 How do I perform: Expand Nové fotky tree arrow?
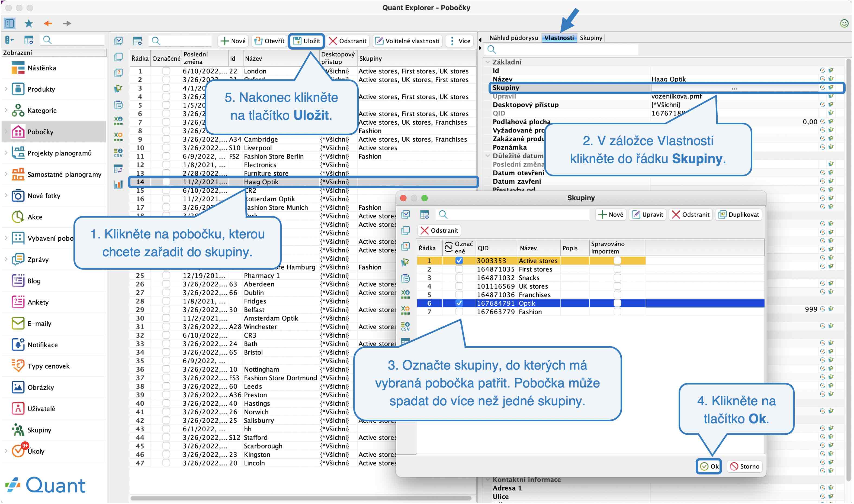tap(6, 196)
